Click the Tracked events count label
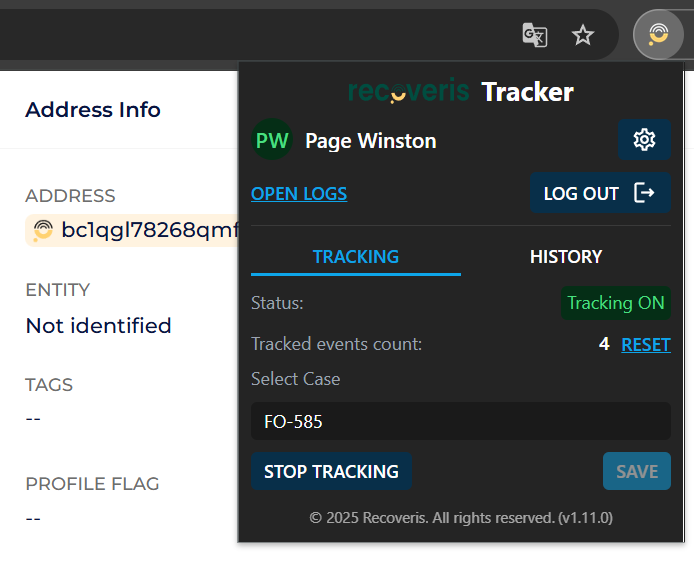This screenshot has height=561, width=694. (336, 344)
